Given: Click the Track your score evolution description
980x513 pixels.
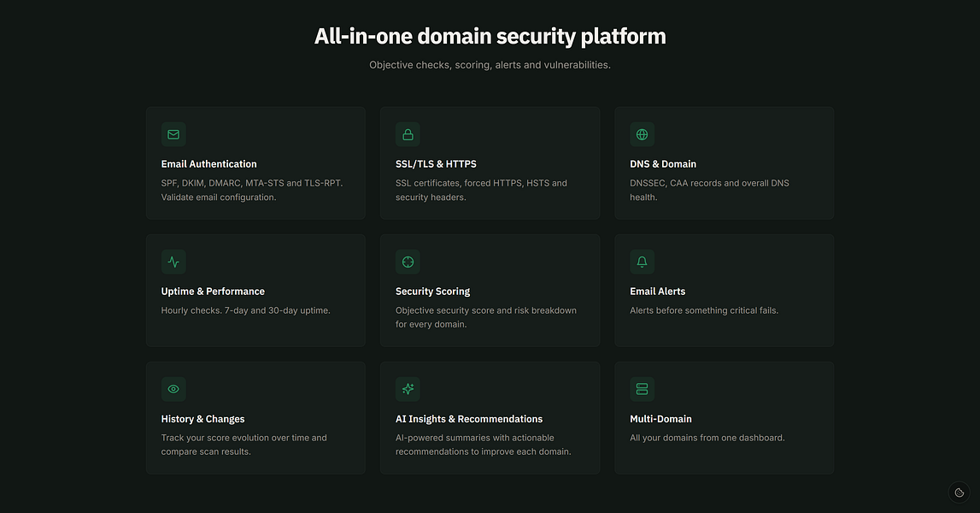Looking at the screenshot, I should pos(244,445).
